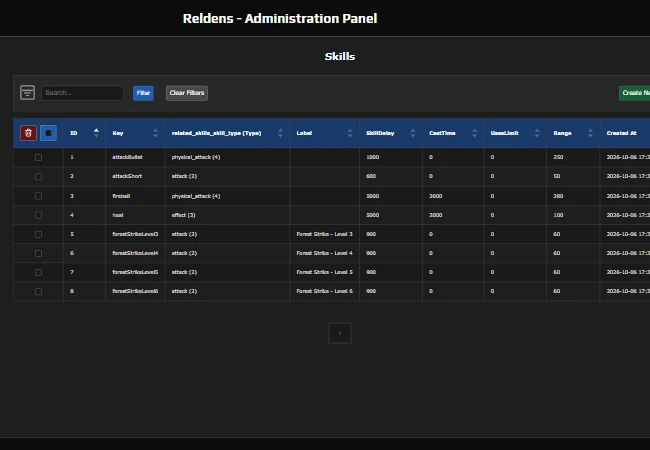The image size is (650, 450).
Task: Toggle the select-all checkbox in table header
Action: 48,133
